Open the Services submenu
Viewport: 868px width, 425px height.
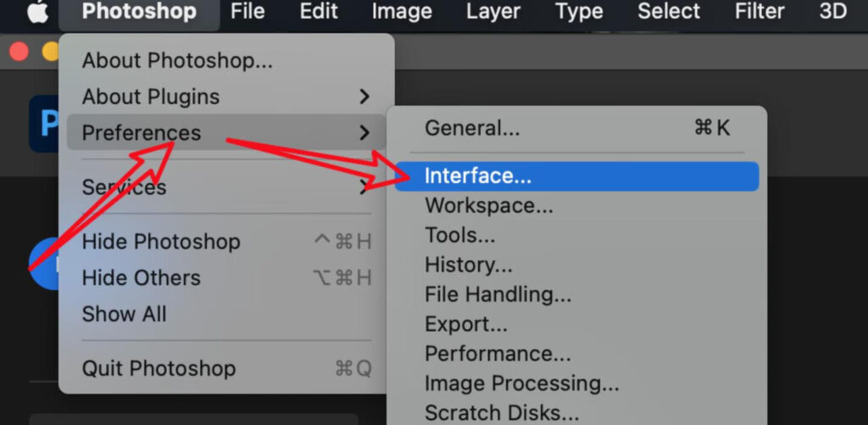pos(226,187)
